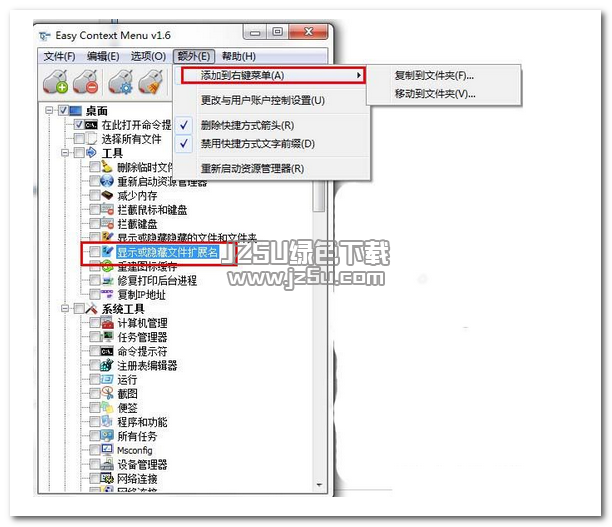Screen dimensions: 612x527
Task: Click the 所有任务 icon
Action: click(x=107, y=435)
